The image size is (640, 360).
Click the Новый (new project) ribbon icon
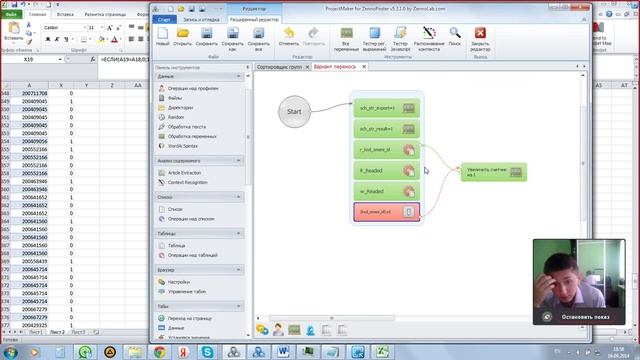coord(162,37)
